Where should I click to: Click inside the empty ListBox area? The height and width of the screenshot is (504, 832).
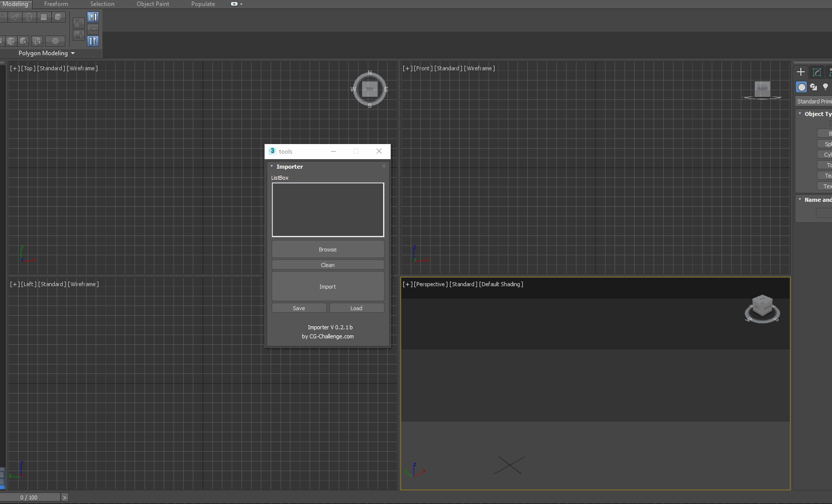tap(328, 209)
